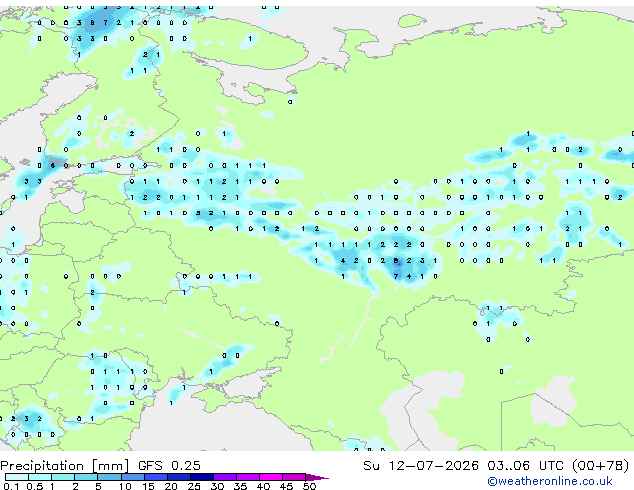Viewport: 634px width, 490px height.
Task: Click the '40' legend scale label
Action: coord(263,486)
